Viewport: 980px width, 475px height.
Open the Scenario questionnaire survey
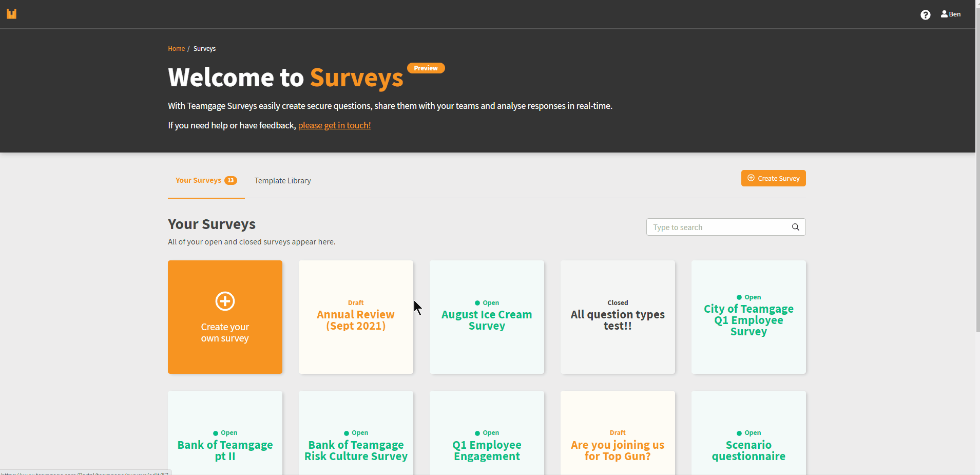[x=748, y=433]
